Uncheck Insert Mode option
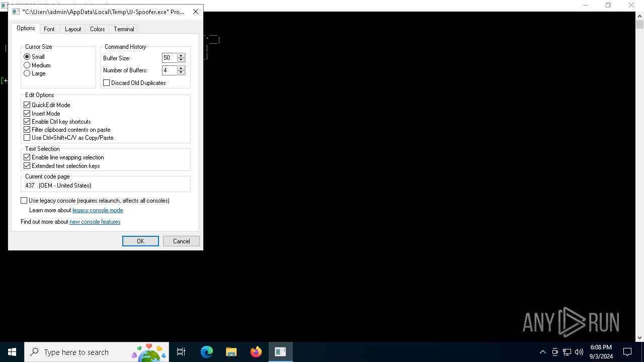This screenshot has height=362, width=644. tap(27, 114)
